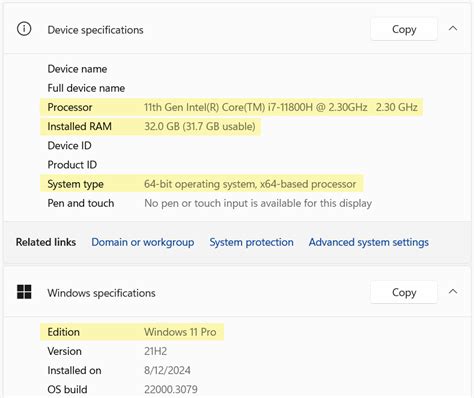This screenshot has width=474, height=398.
Task: Click the Device specifications info icon
Action: click(x=24, y=29)
